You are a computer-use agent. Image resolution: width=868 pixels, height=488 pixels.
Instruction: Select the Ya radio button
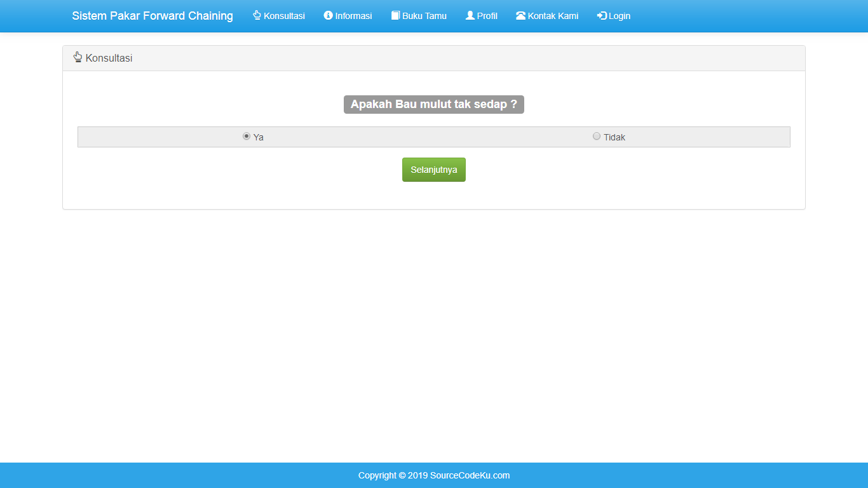[x=247, y=136]
